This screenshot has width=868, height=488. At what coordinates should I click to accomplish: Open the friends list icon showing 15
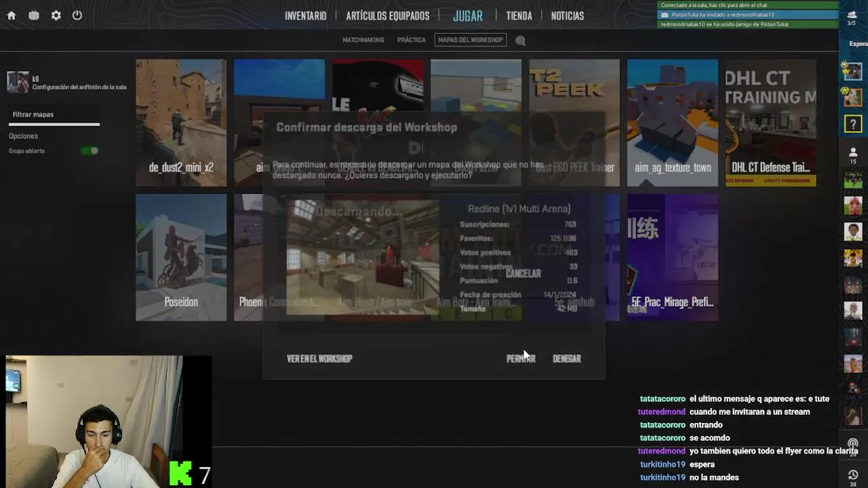tap(853, 156)
